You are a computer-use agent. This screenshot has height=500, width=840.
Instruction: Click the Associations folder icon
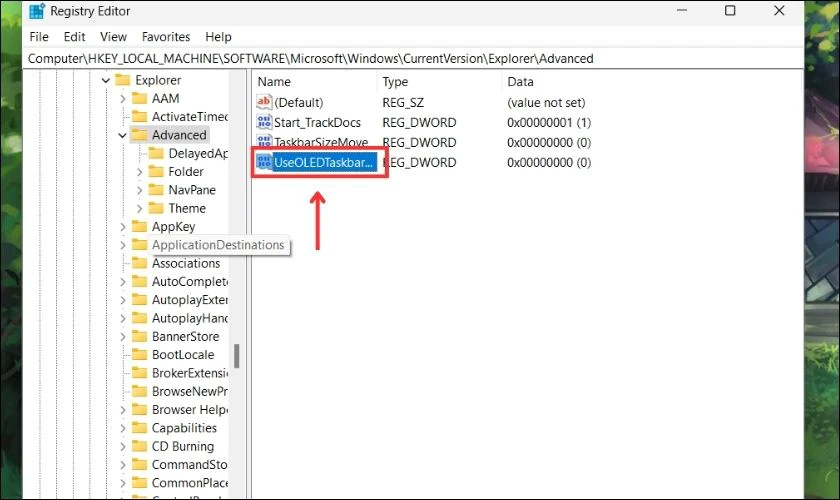(139, 263)
